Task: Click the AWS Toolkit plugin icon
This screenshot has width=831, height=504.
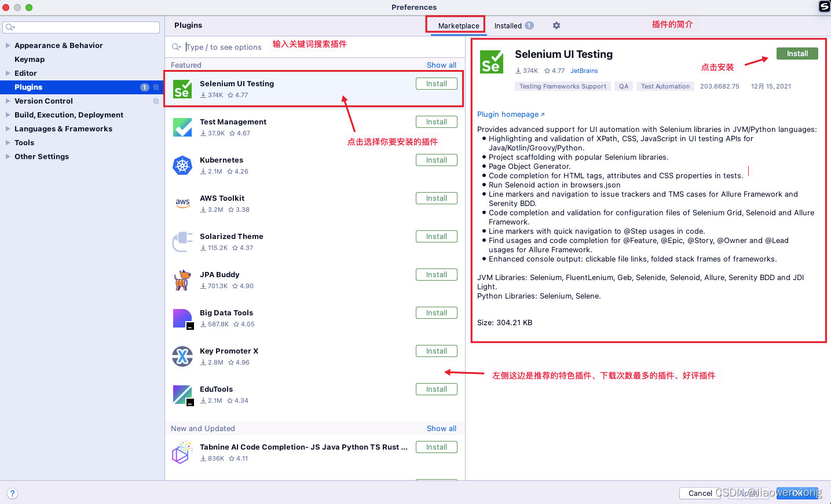Action: (182, 204)
